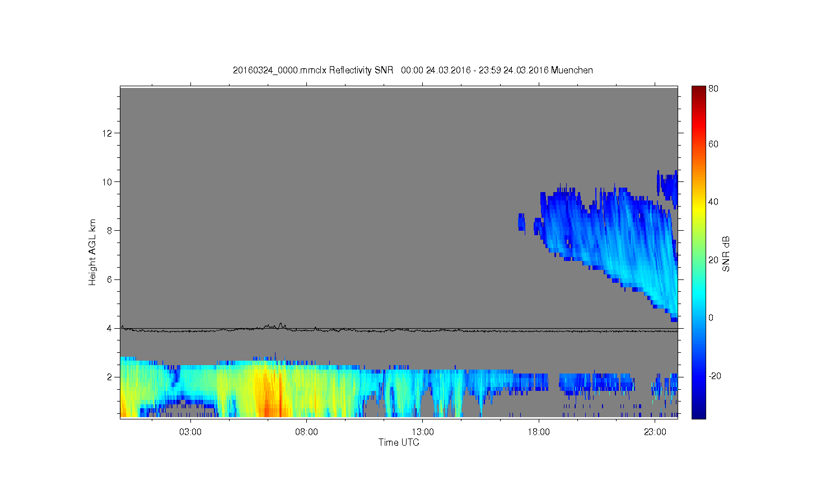Click the height tick label 8

tap(110, 230)
